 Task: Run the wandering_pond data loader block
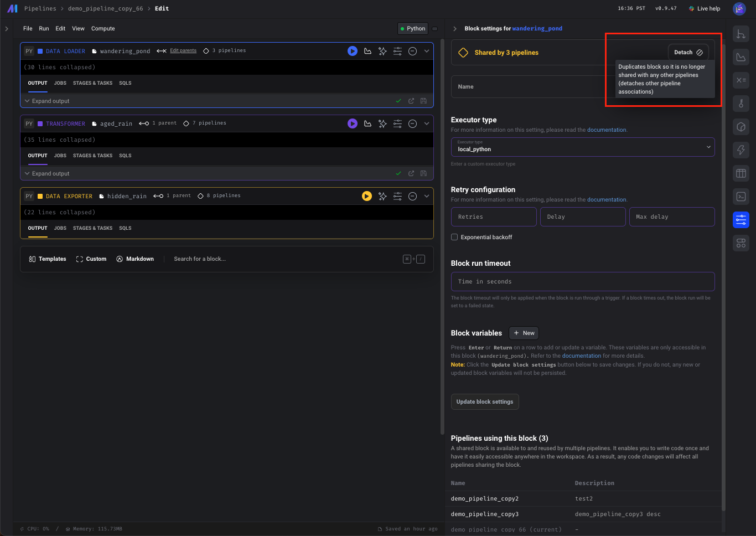click(353, 51)
